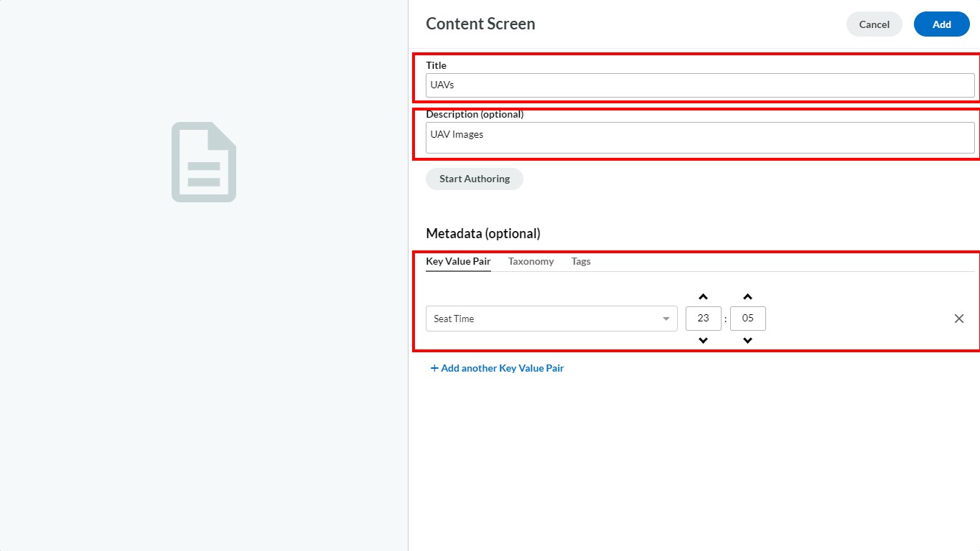This screenshot has height=551, width=980.
Task: Cancel the Content Screen dialog
Action: click(874, 24)
